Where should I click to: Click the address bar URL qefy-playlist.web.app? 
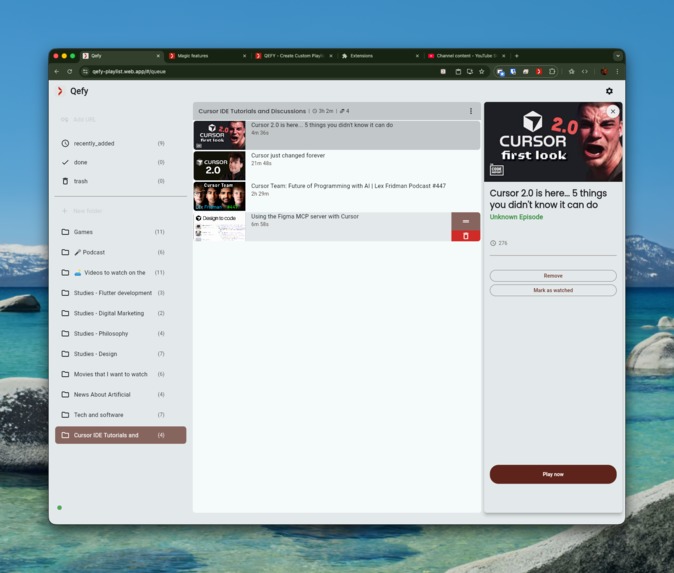129,72
